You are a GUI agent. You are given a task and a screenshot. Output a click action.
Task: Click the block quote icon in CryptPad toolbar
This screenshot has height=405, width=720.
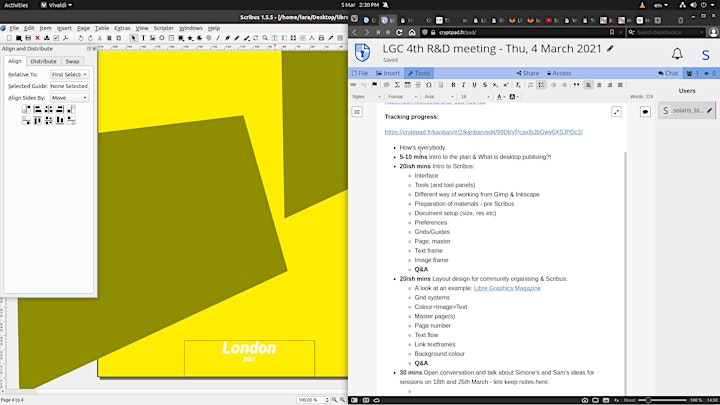coord(576,85)
